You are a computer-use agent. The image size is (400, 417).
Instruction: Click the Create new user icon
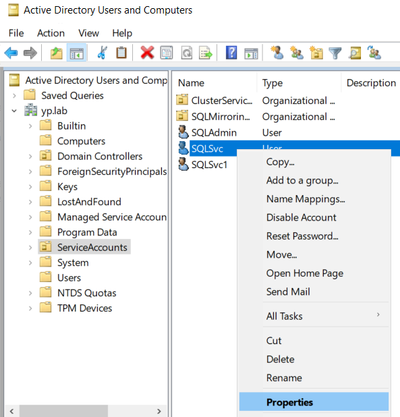pyautogui.click(x=277, y=53)
